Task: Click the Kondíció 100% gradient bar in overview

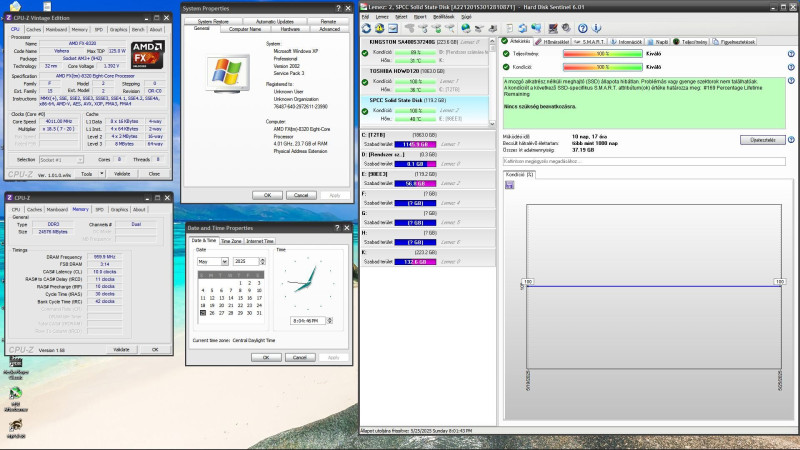Action: 603,67
